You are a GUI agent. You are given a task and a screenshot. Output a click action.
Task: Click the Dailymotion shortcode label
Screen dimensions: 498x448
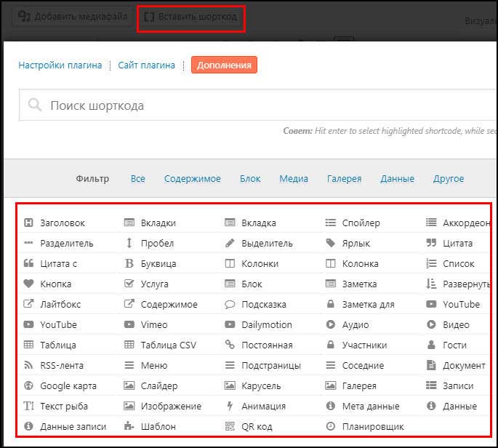[x=267, y=324]
